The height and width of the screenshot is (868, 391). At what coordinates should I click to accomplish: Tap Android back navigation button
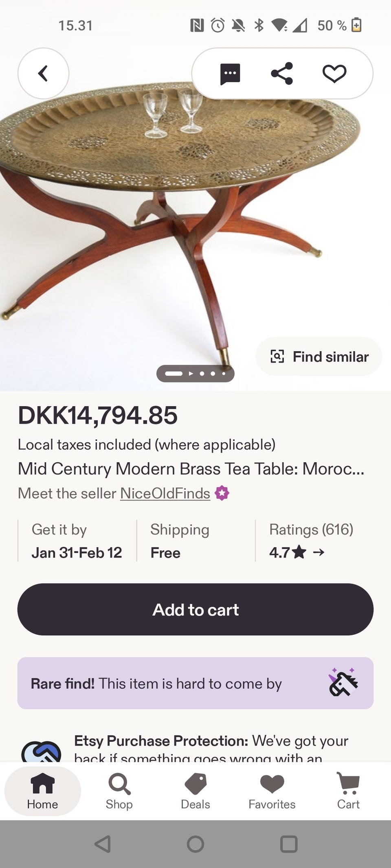(x=103, y=844)
